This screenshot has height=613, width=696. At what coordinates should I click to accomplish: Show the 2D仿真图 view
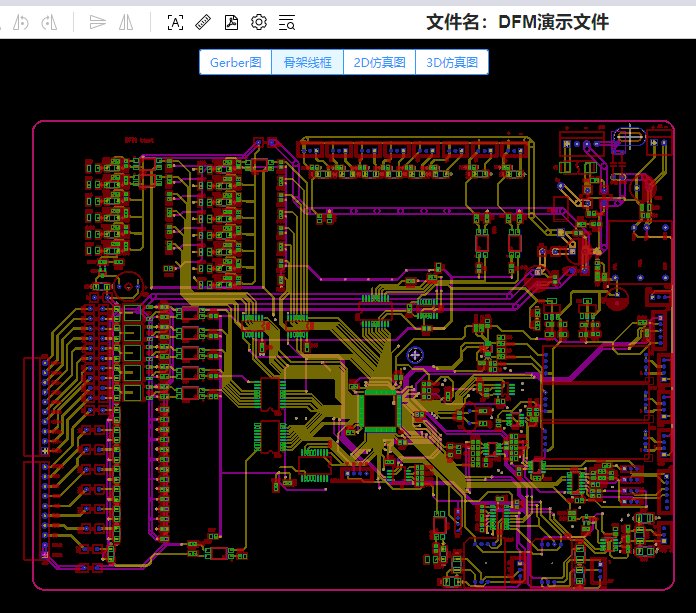(379, 62)
